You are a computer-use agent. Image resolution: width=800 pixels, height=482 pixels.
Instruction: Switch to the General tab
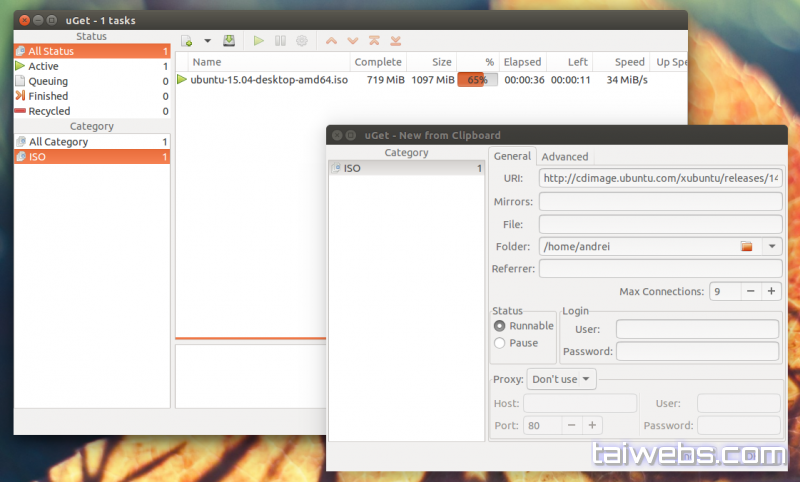click(512, 156)
